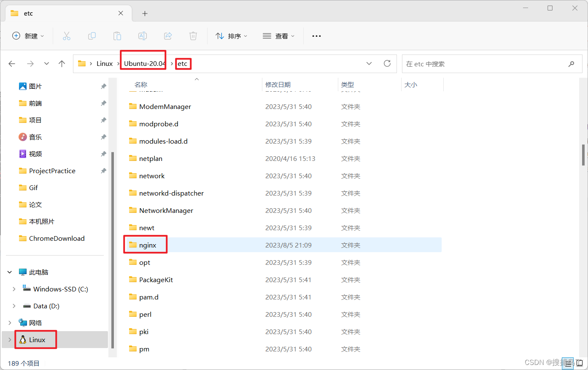Select Linux in the navigation pane
The image size is (588, 370).
(55, 340)
